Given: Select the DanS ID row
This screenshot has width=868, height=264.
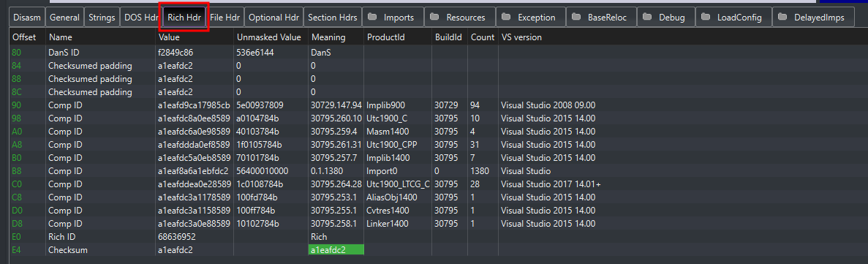Looking at the screenshot, I should pyautogui.click(x=434, y=52).
